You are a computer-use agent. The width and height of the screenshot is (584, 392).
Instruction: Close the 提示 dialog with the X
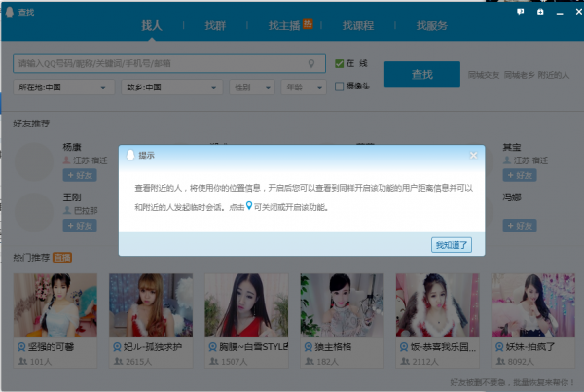pos(474,155)
